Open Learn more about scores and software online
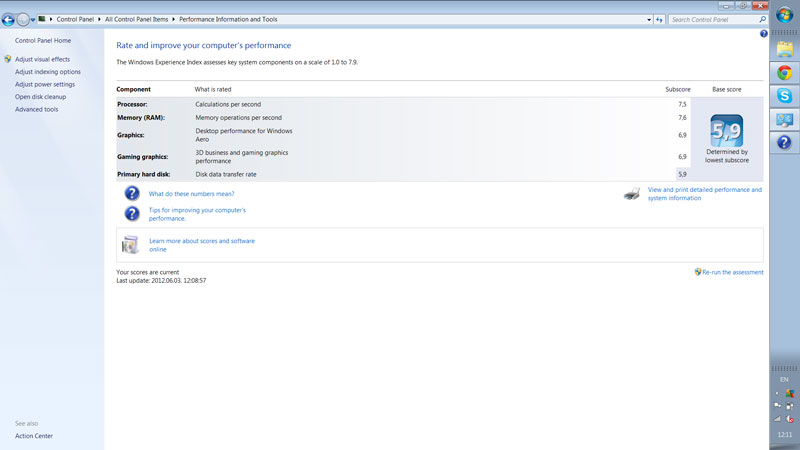The width and height of the screenshot is (800, 450). tap(202, 245)
